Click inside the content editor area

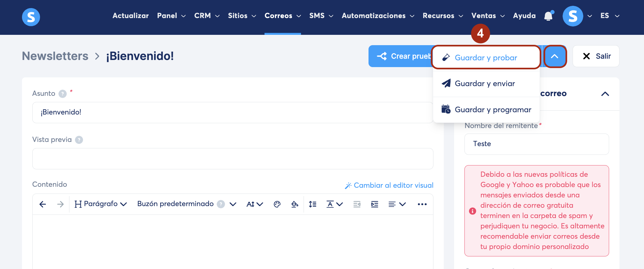[x=233, y=242]
